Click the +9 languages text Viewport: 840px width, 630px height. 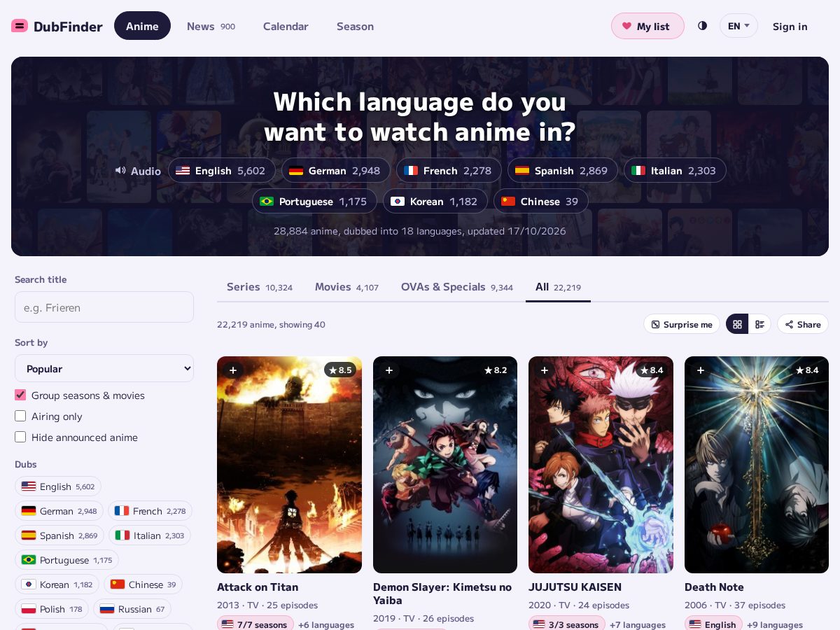[x=775, y=624]
